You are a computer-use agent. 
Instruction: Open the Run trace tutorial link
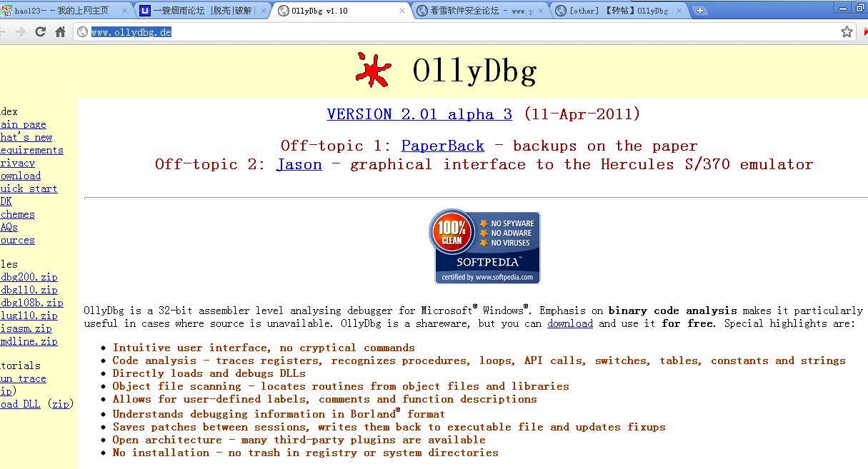tap(23, 378)
